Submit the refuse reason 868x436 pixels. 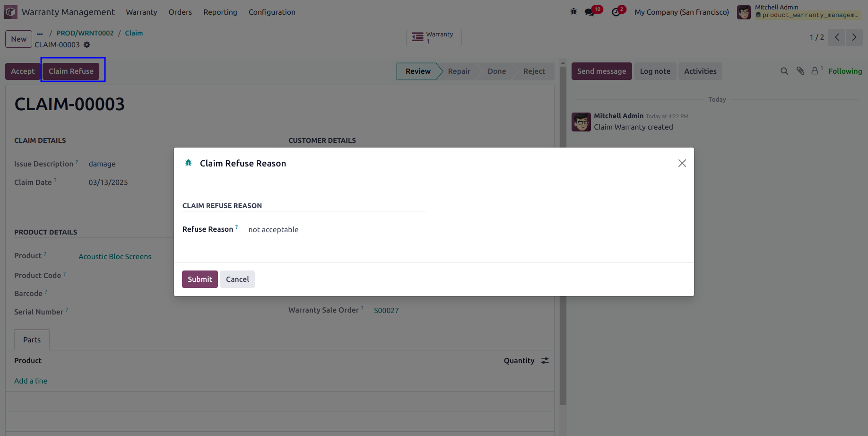click(200, 279)
